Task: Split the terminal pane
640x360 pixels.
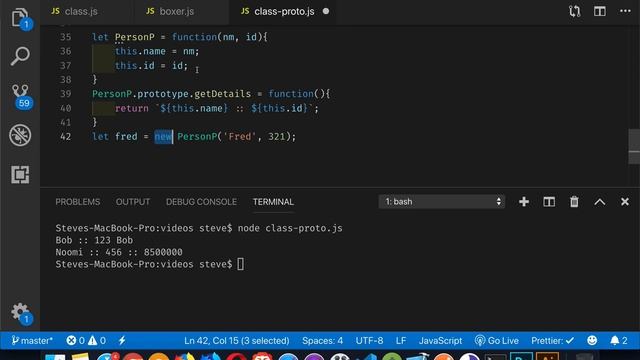Action: pyautogui.click(x=549, y=202)
